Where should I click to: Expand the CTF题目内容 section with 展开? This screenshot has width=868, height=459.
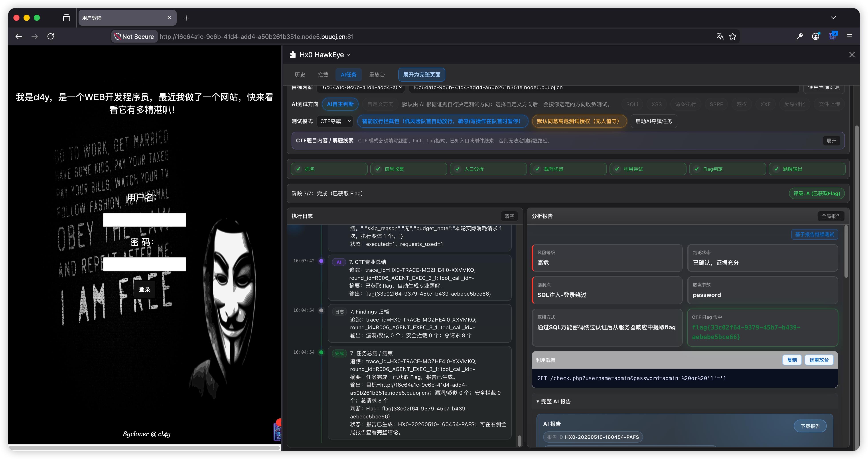[831, 141]
